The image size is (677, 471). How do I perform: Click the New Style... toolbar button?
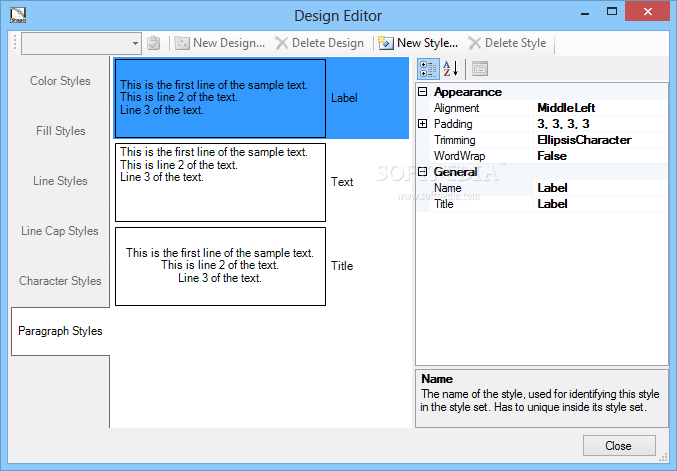coord(418,43)
